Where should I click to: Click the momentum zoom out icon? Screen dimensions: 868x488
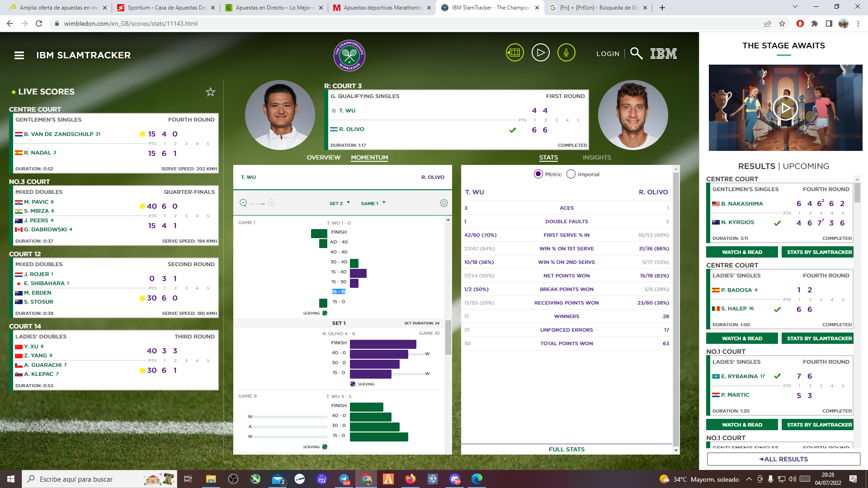pos(243,203)
